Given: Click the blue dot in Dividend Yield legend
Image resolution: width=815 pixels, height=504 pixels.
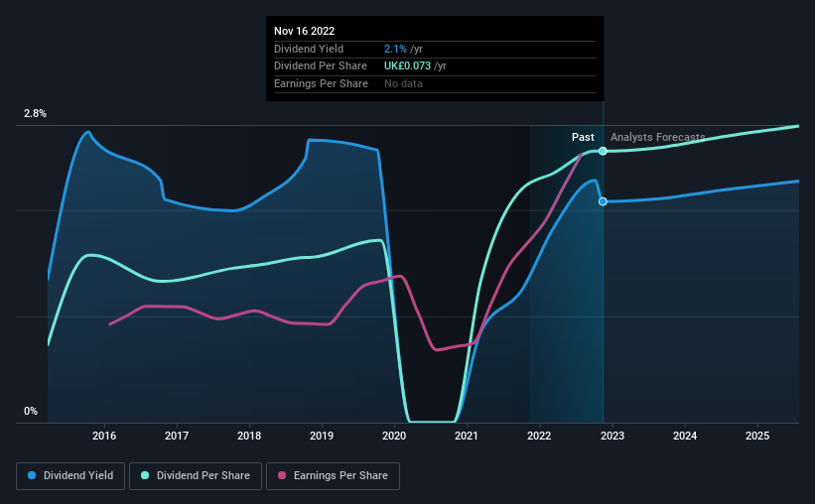Looking at the screenshot, I should coord(32,475).
